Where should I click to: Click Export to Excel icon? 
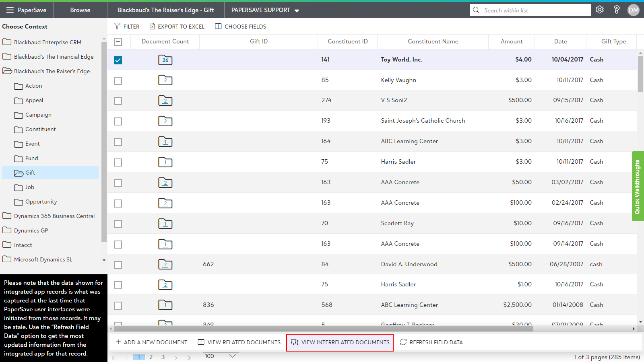click(152, 27)
